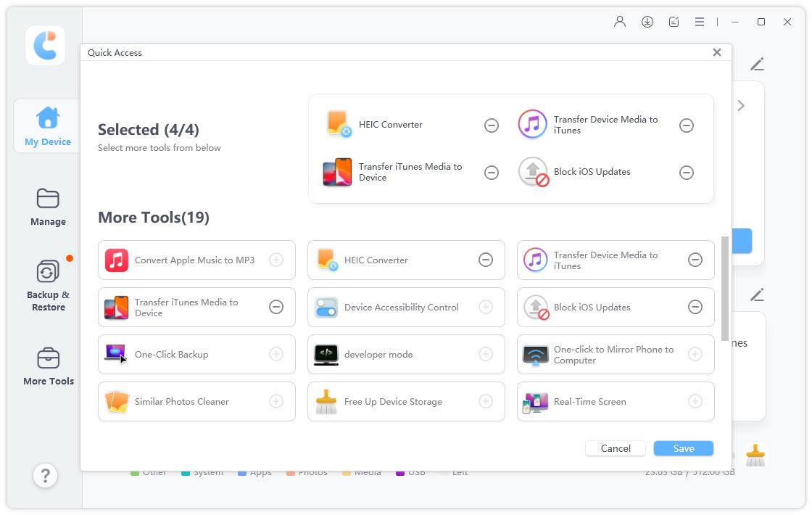Select the Similar Photos Cleaner icon
The height and width of the screenshot is (515, 812).
(116, 401)
